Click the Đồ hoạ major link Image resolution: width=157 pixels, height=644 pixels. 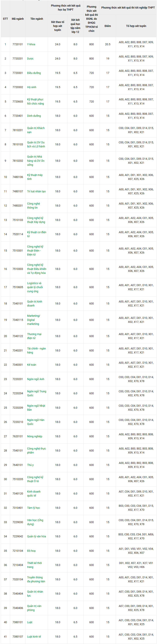31,551
